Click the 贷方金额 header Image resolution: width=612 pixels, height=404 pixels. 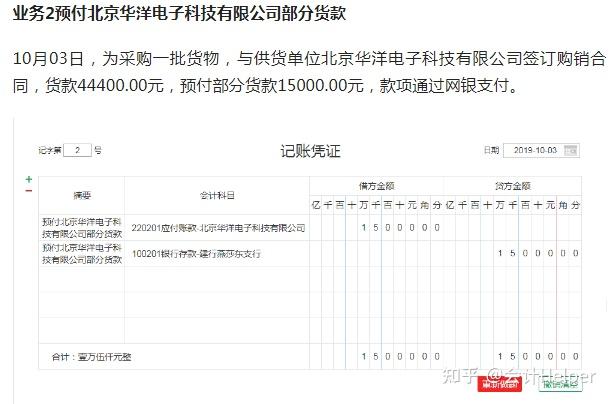click(512, 186)
